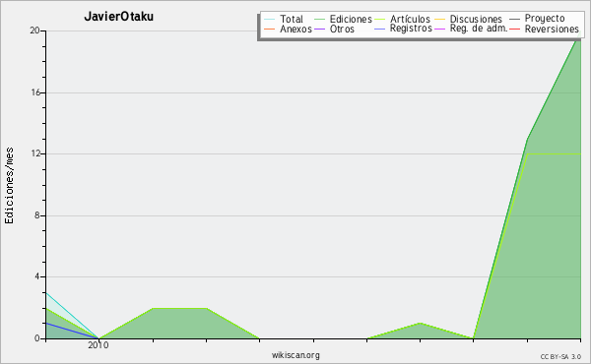Screen dimensions: 591x364
Task: Click the y-axis value 8
Action: (x=37, y=215)
